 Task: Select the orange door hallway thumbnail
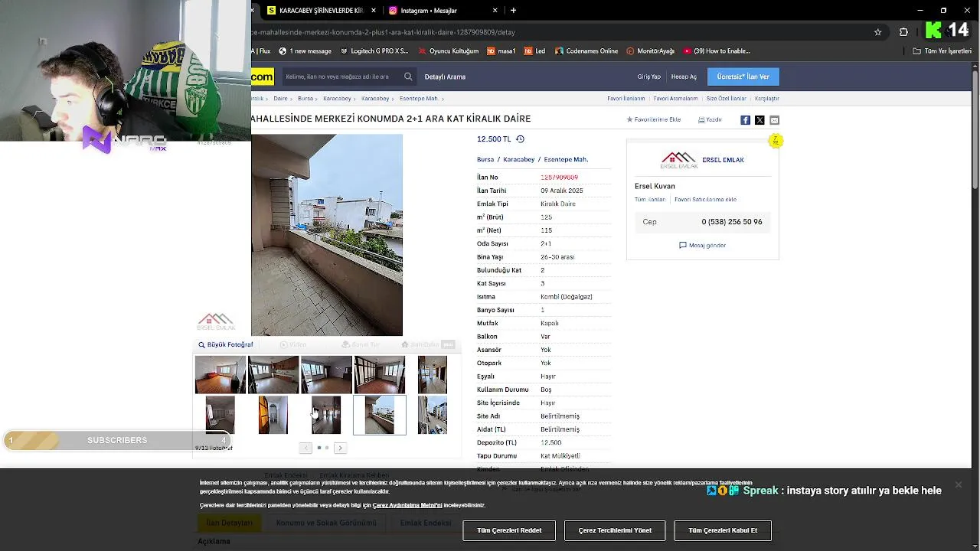click(x=273, y=415)
